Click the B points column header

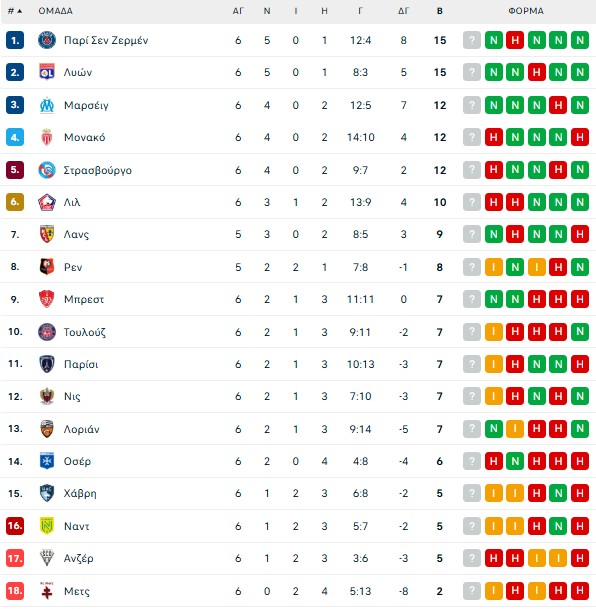coord(440,11)
